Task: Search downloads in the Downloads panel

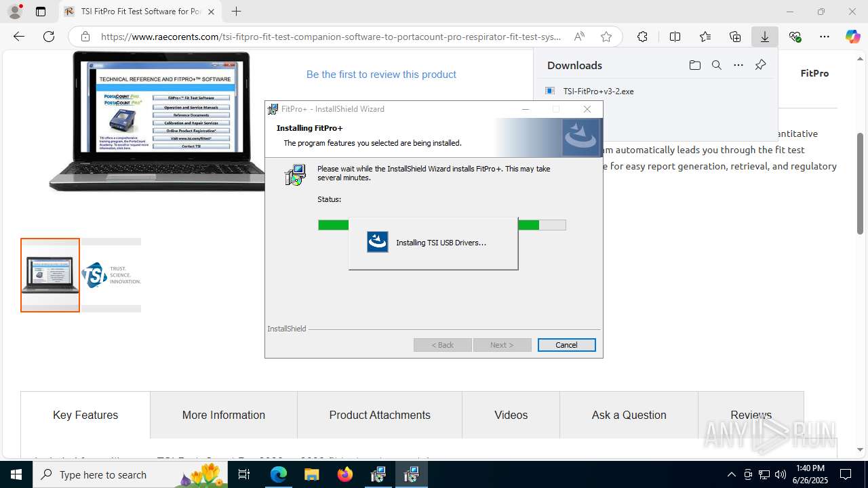Action: pos(716,65)
